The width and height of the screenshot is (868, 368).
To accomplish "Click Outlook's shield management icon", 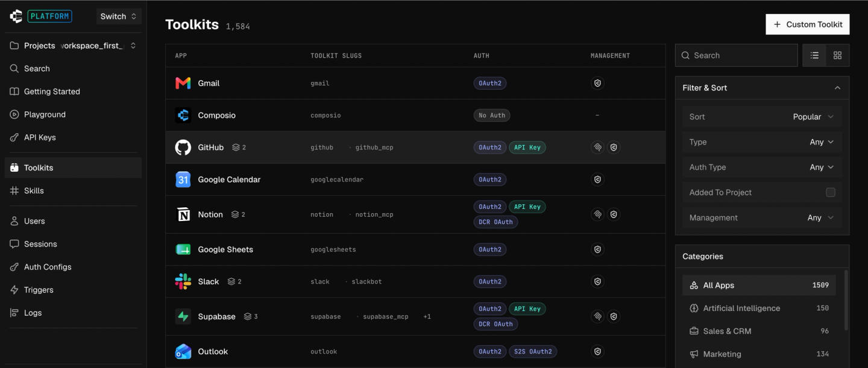I will pos(597,351).
